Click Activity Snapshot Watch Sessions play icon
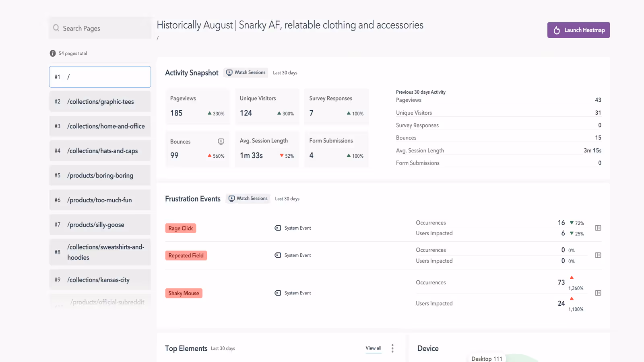Viewport: 644px width, 362px height. pyautogui.click(x=229, y=73)
